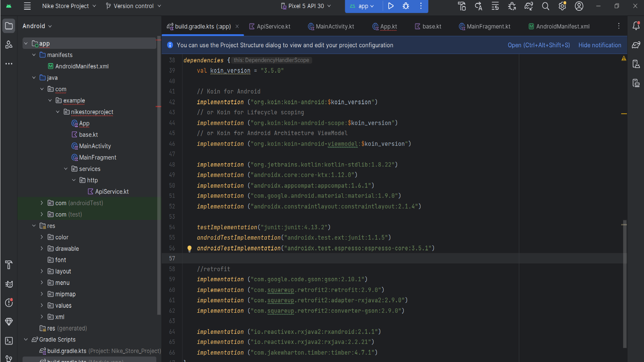Open the Resource Manager tool window

[9, 44]
